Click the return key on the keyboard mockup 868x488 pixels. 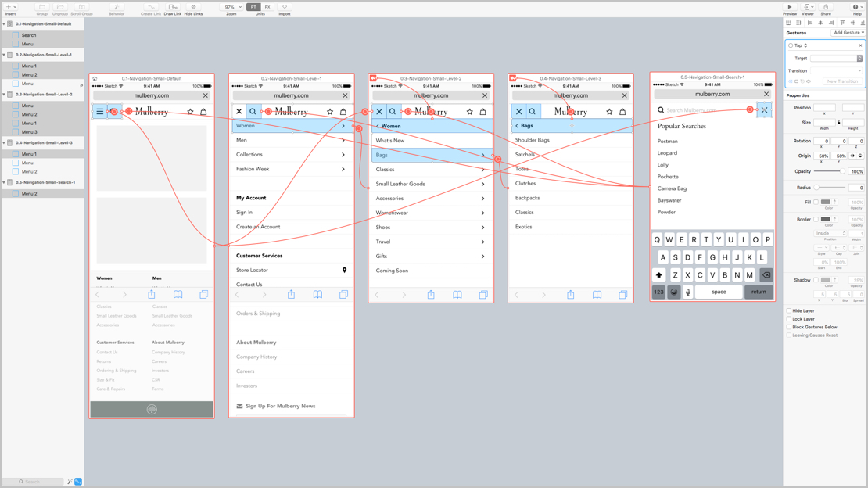[x=759, y=292]
